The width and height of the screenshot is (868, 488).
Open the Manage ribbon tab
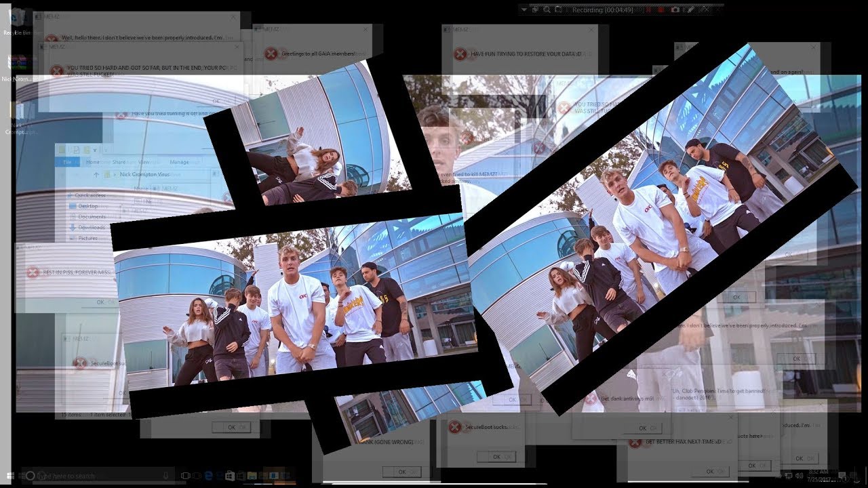[179, 162]
